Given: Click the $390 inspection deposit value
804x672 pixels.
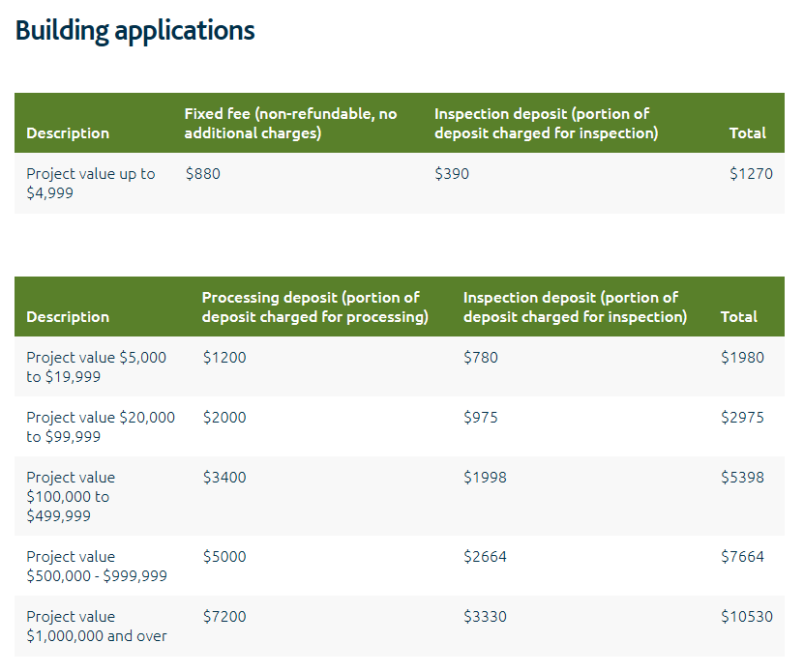Looking at the screenshot, I should click(452, 174).
